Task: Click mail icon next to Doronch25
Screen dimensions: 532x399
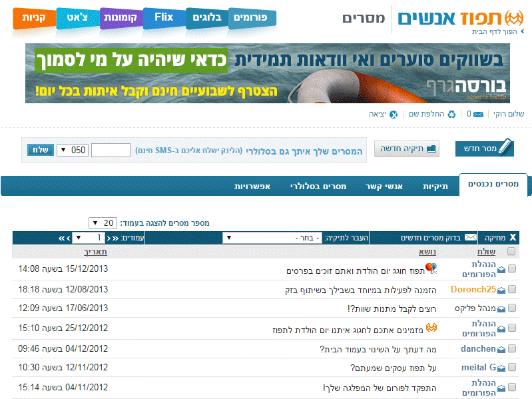Action: point(501,290)
